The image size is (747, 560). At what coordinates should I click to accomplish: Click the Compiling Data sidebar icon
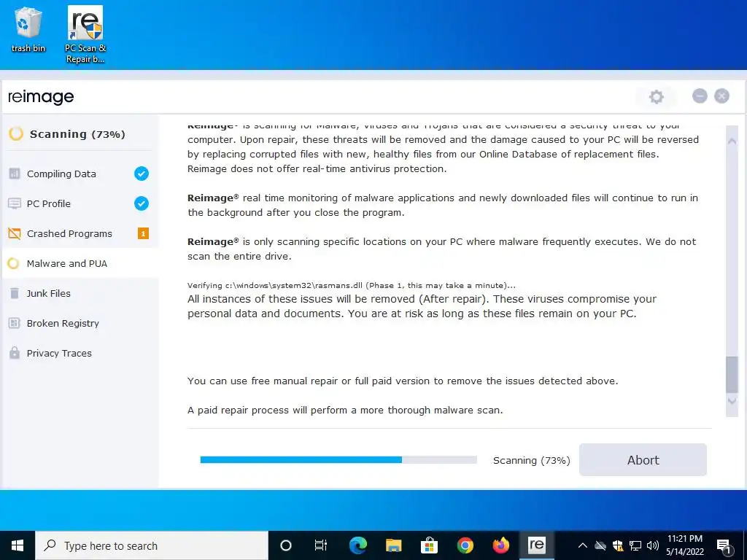click(15, 174)
